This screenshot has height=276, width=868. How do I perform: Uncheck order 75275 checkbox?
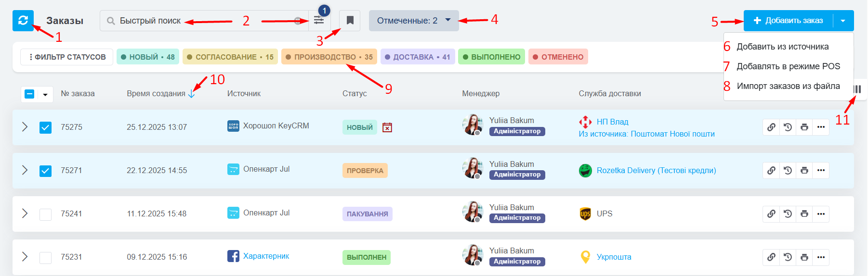pos(45,127)
